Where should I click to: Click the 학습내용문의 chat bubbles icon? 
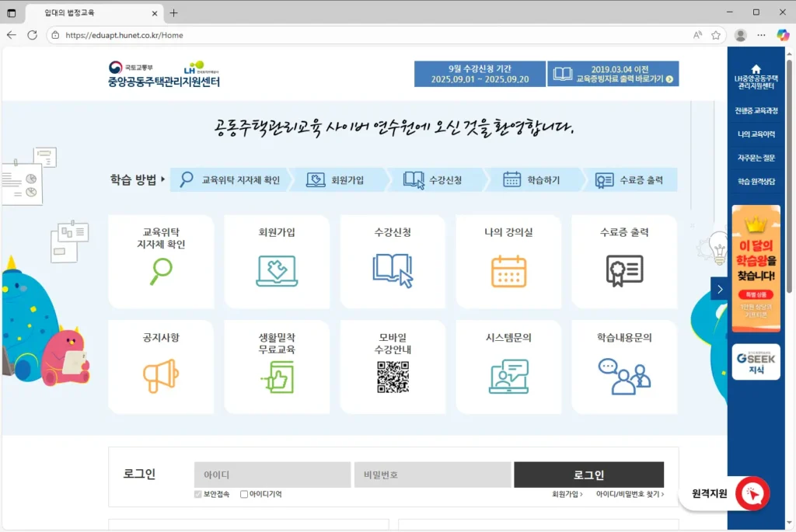[624, 378]
